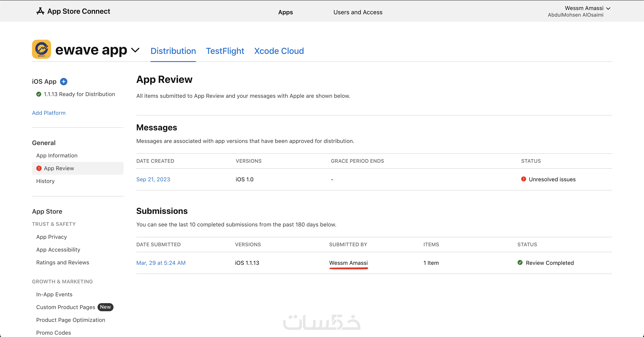Expand the ewave app switcher chevron

tap(135, 50)
